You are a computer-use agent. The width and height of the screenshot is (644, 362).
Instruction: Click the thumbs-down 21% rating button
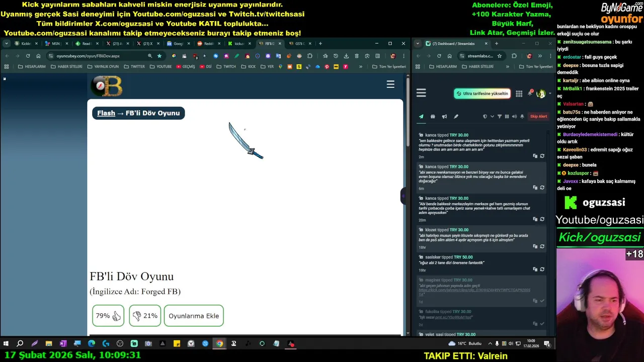point(145,316)
